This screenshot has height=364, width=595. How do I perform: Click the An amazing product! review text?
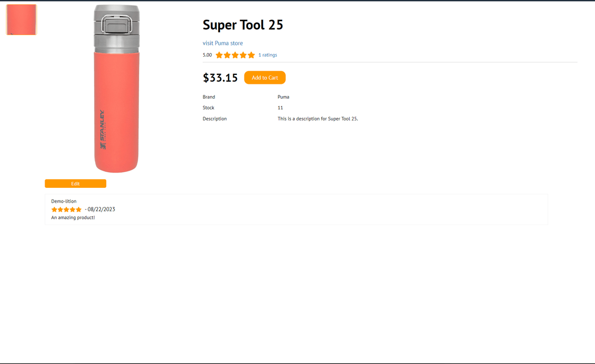(x=73, y=218)
